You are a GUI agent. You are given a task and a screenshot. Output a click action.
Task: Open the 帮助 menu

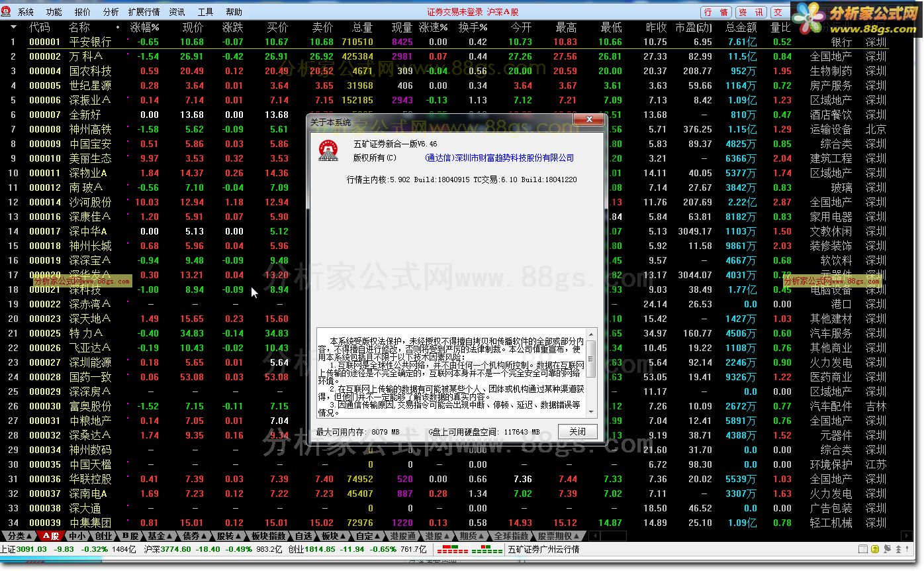pyautogui.click(x=234, y=12)
